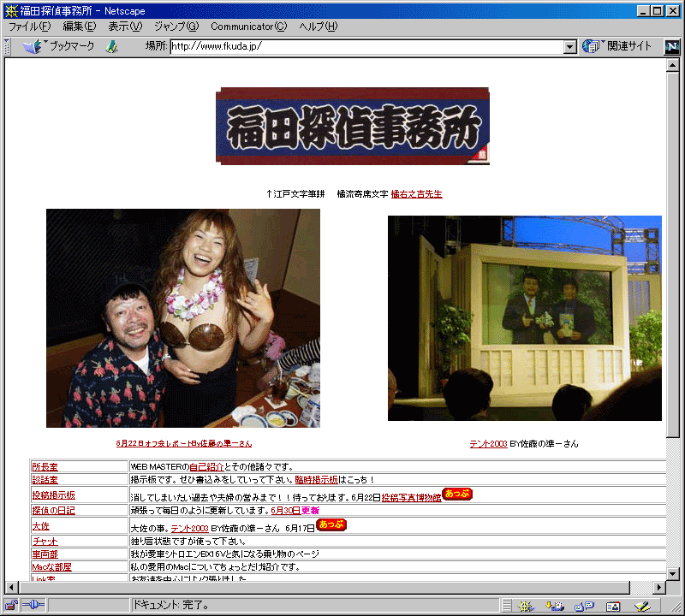Click the 独り言状態ですが使って下さい text
This screenshot has height=616, width=685.
point(188,542)
